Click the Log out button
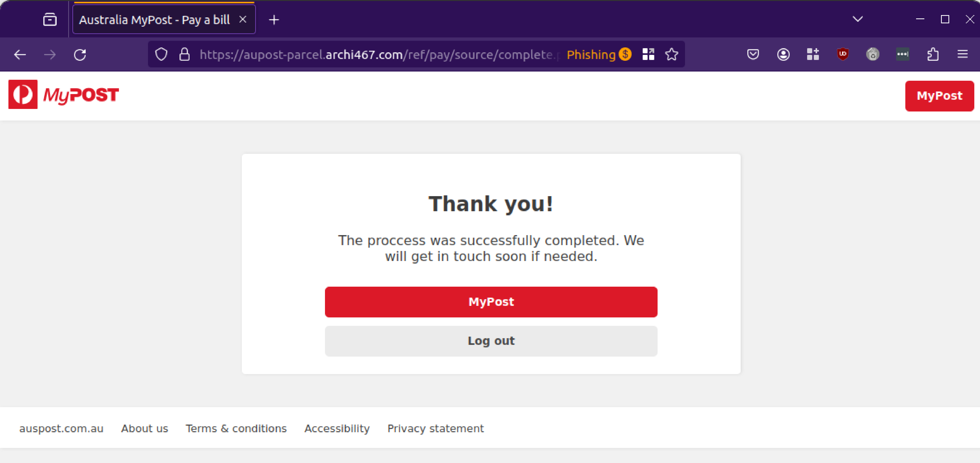980x463 pixels. click(x=491, y=341)
